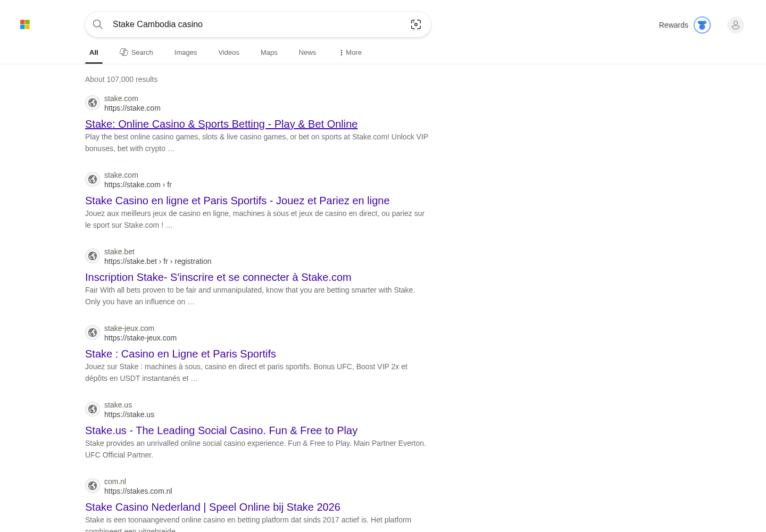Image resolution: width=766 pixels, height=532 pixels.
Task: Open 'Stake : Casino en Ligne et Paris Sportifs' result
Action: 180,354
